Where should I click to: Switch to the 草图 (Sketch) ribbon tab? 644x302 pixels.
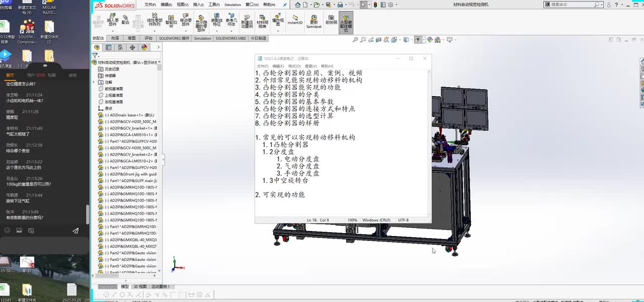(x=131, y=38)
